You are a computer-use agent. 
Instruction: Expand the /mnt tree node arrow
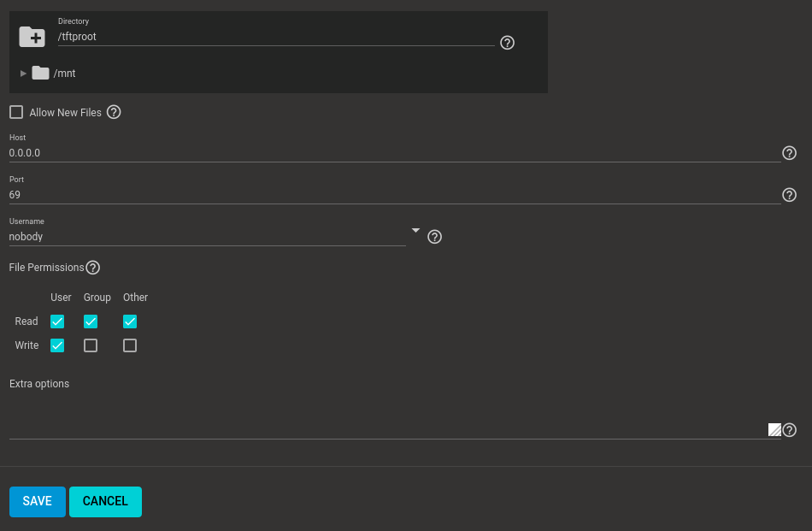pos(23,74)
